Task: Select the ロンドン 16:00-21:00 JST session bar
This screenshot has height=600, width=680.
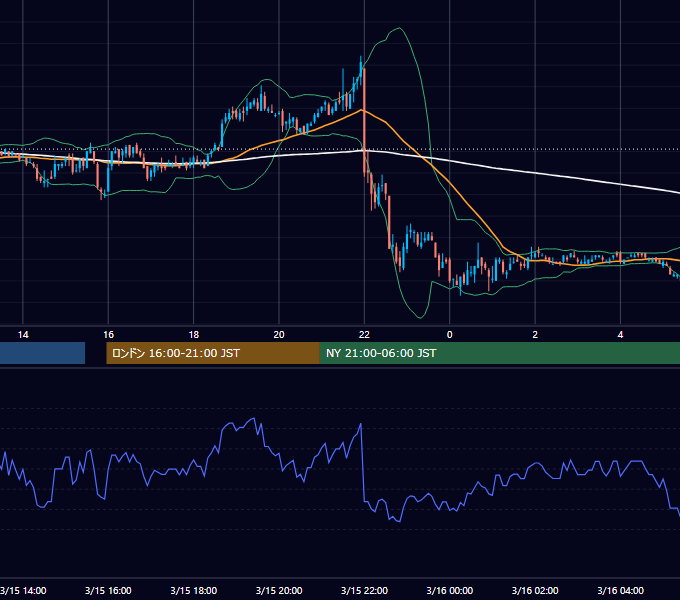Action: (213, 353)
